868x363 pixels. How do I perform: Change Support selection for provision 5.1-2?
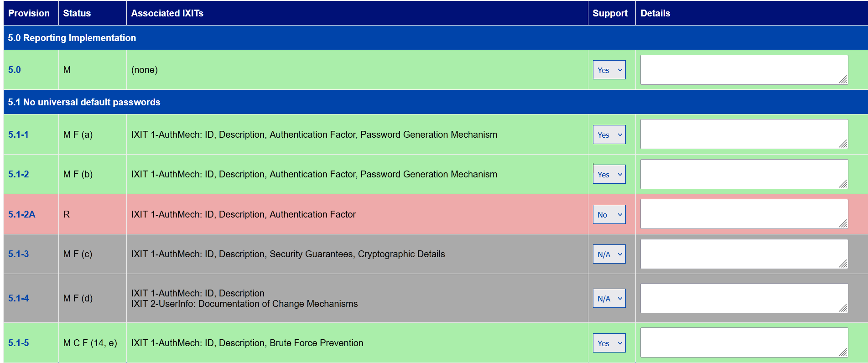pyautogui.click(x=609, y=174)
